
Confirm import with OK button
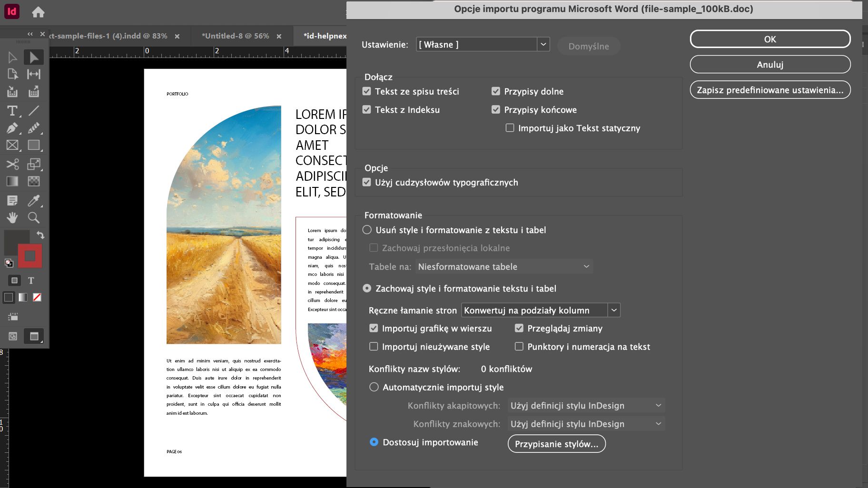tap(770, 39)
